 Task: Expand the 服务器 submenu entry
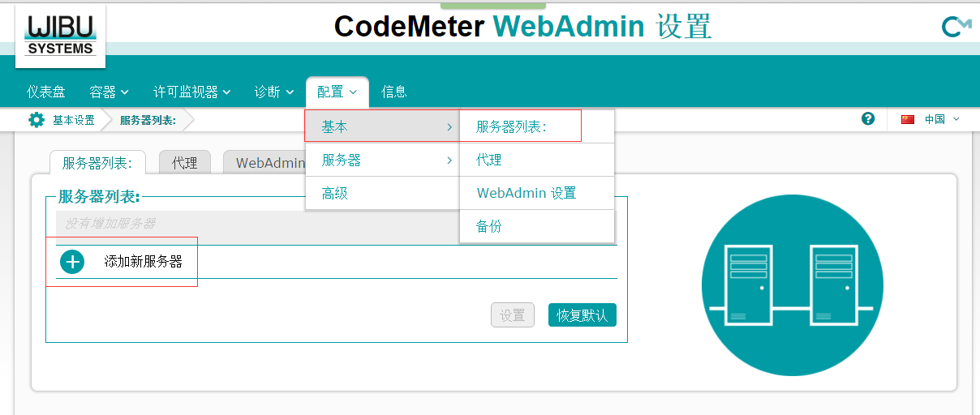pyautogui.click(x=382, y=160)
